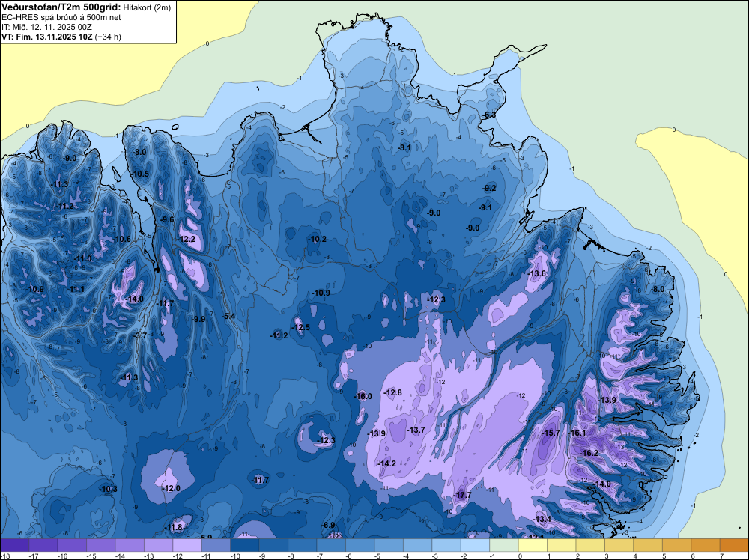Viewport: 749px width, 560px height.
Task: Click the pale green legend swatch between -1 and 0
Action: click(x=504, y=545)
